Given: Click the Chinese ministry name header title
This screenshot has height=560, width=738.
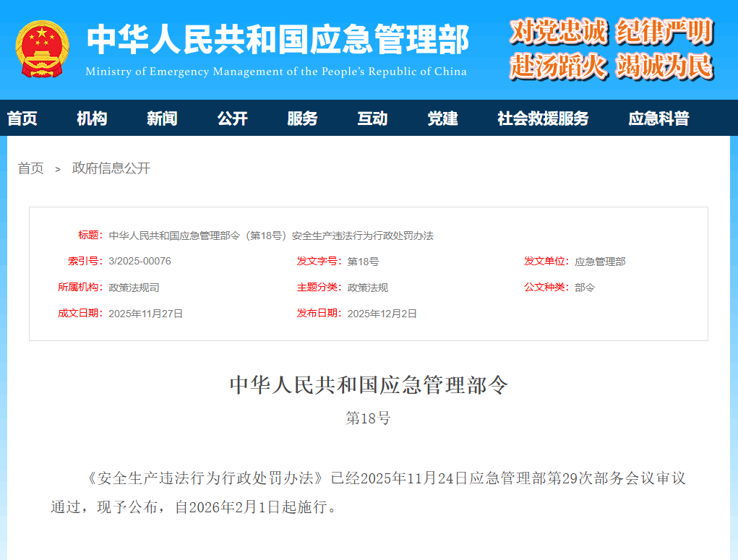Looking at the screenshot, I should [277, 39].
